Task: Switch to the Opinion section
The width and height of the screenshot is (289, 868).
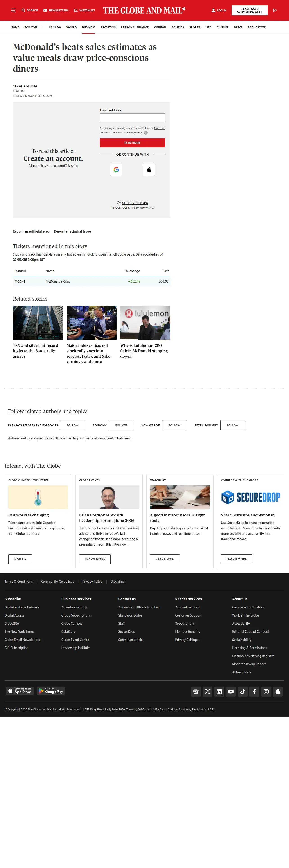Action: coord(160,27)
